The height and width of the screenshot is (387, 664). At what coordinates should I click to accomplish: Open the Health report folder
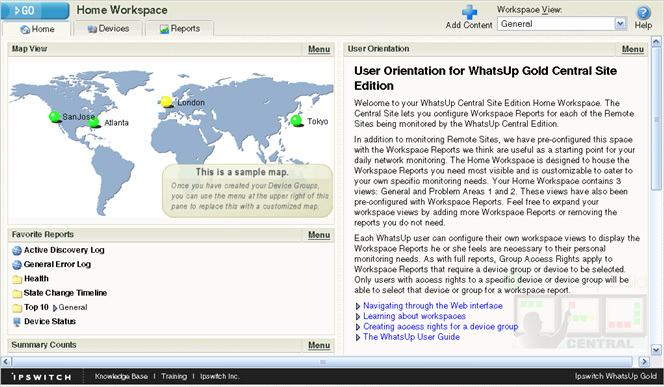pyautogui.click(x=36, y=279)
